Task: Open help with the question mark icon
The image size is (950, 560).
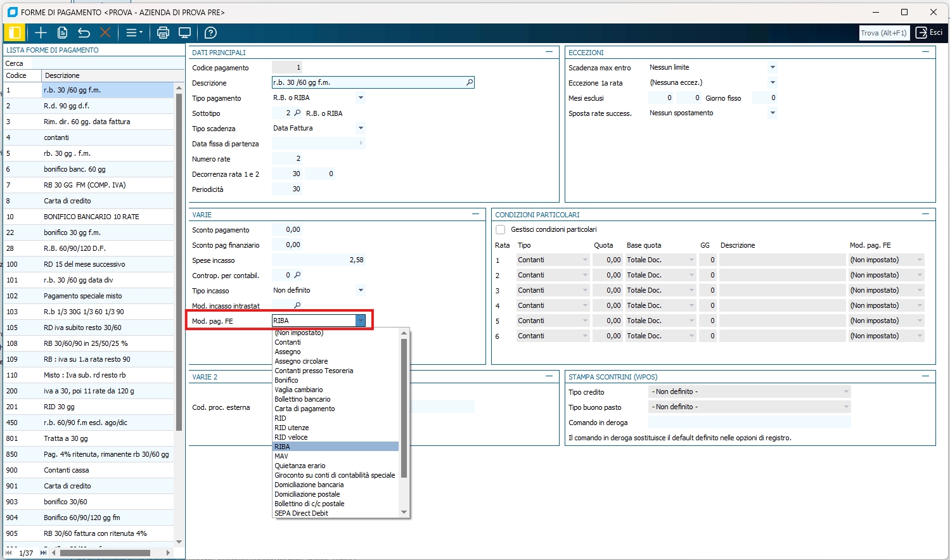Action: (x=210, y=33)
